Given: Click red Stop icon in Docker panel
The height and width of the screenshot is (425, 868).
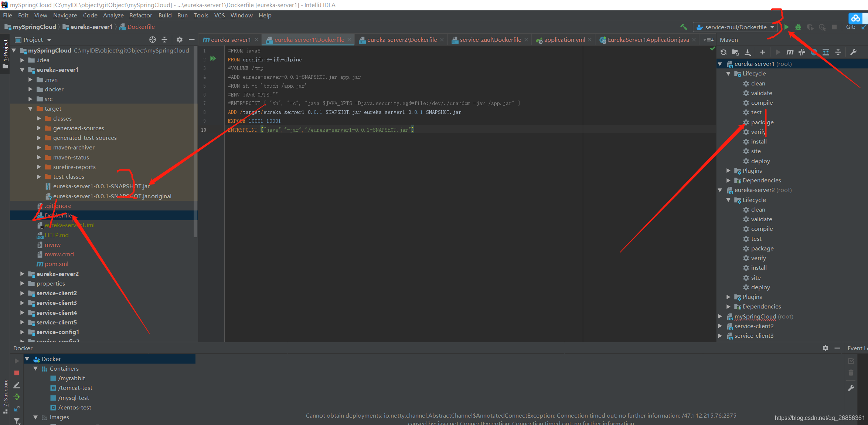Looking at the screenshot, I should pos(17,373).
